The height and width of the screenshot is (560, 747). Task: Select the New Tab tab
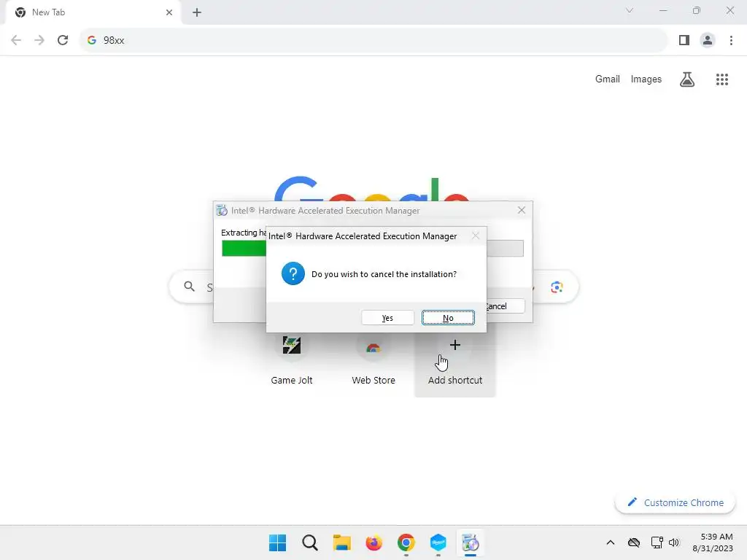point(93,12)
